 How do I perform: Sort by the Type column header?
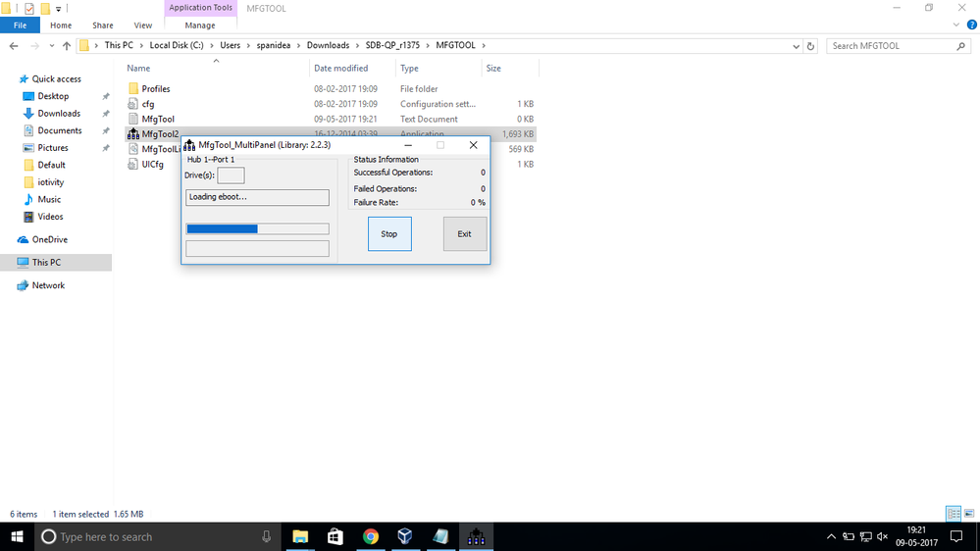pyautogui.click(x=409, y=68)
